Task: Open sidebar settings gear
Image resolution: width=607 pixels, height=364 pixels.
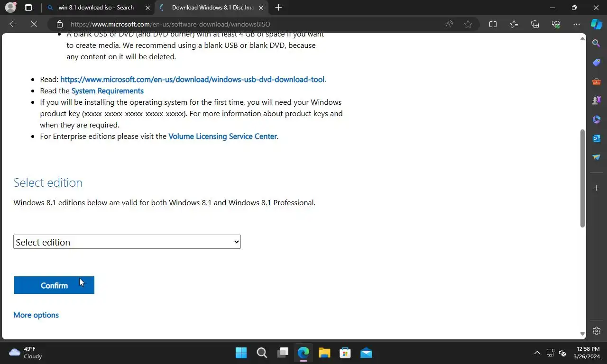Action: (x=597, y=331)
